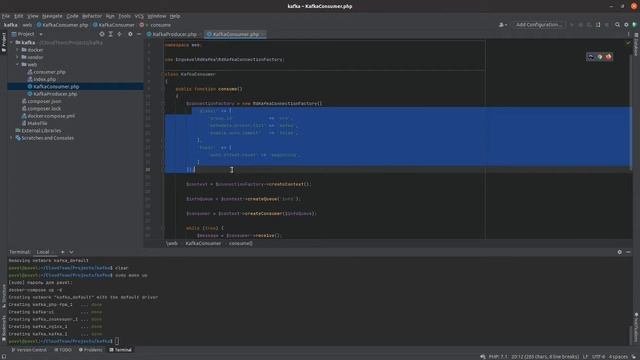640x360 pixels.
Task: Toggle the Structure tool window side tab
Action: click(4, 296)
